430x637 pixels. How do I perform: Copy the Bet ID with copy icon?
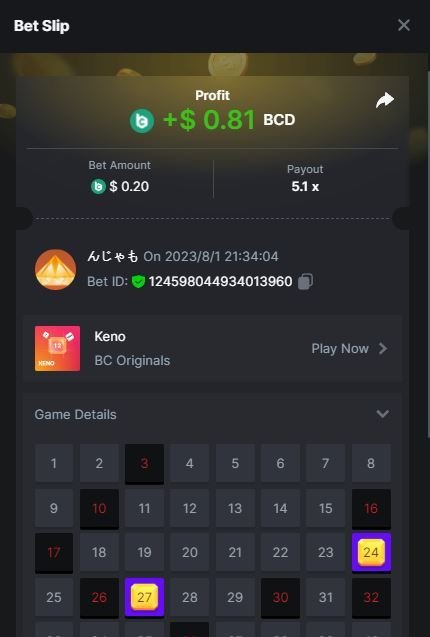point(305,282)
